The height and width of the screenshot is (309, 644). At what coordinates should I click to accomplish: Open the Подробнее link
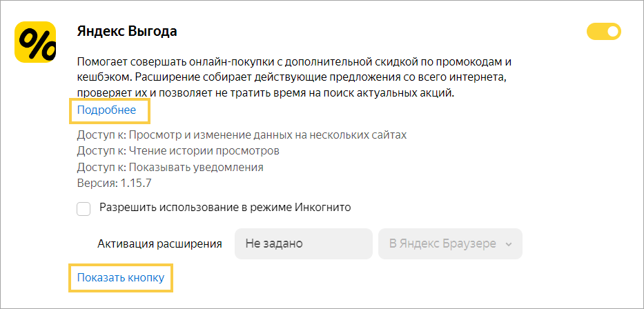(106, 110)
